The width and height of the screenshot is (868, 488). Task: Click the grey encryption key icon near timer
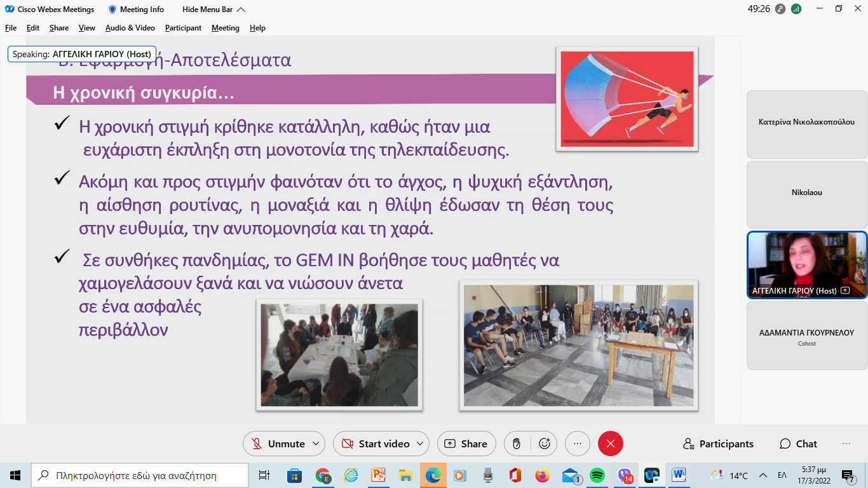(780, 10)
